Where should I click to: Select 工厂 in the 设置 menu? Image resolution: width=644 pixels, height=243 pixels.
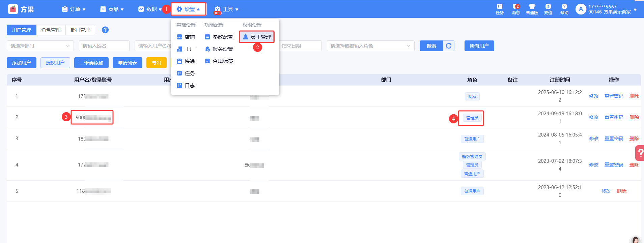[x=186, y=49]
